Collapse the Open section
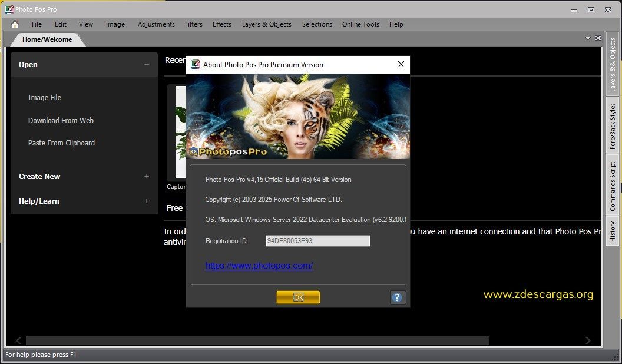The width and height of the screenshot is (622, 364). click(x=147, y=64)
